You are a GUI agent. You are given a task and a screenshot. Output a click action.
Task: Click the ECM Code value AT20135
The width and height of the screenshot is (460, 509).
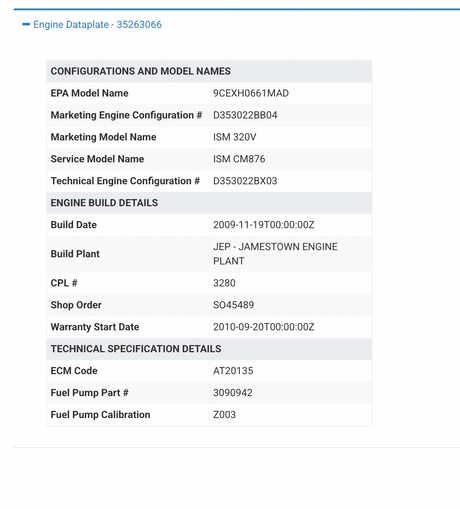tap(233, 371)
